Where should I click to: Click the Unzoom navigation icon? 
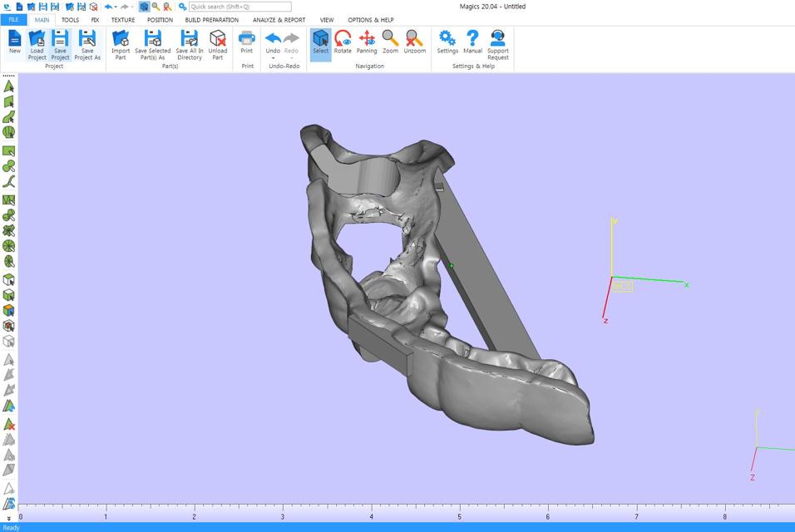(x=413, y=42)
